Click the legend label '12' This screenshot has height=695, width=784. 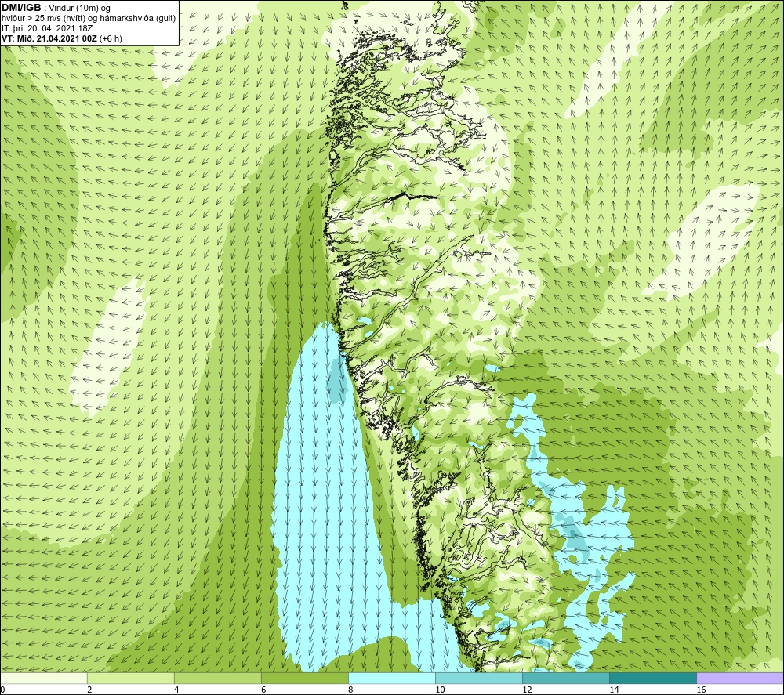(x=527, y=690)
